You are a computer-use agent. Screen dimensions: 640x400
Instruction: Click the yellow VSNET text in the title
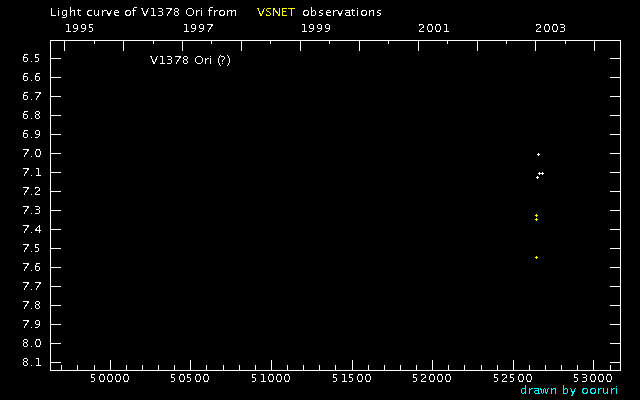click(276, 12)
